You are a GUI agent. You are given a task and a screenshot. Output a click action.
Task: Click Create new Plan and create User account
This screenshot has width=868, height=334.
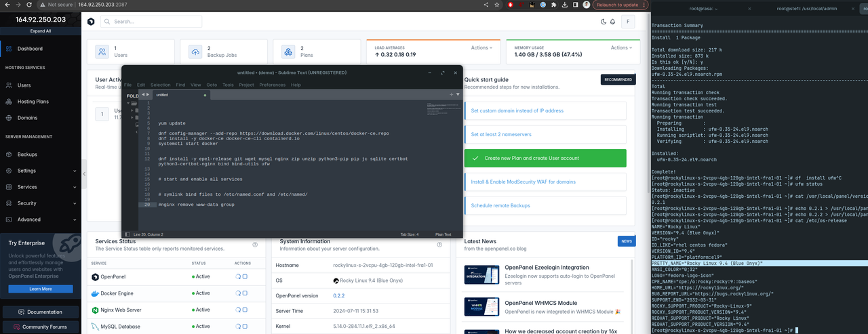pyautogui.click(x=545, y=158)
